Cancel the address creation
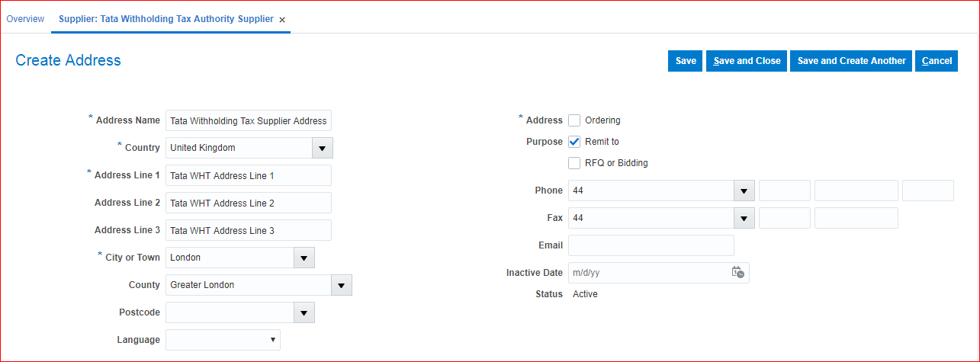Screen dimensions: 980x362 click(937, 61)
